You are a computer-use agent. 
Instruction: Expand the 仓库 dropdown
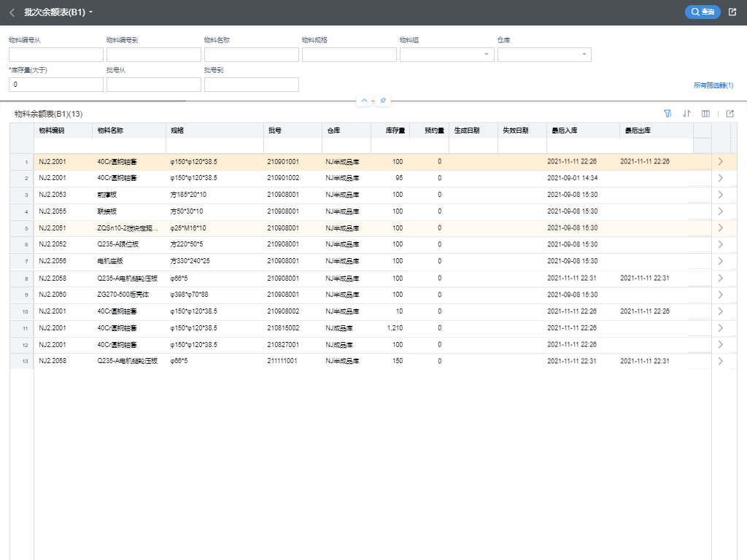pos(584,55)
